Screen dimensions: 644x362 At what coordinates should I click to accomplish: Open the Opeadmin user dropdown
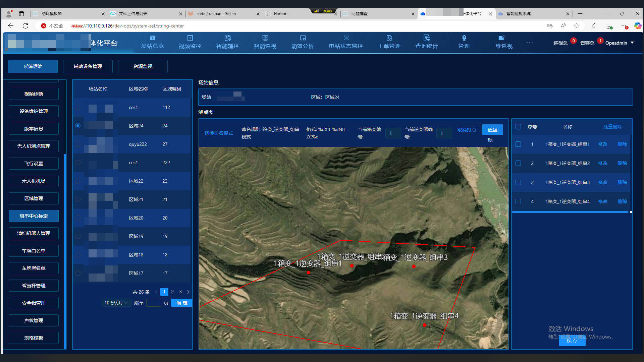(x=619, y=43)
